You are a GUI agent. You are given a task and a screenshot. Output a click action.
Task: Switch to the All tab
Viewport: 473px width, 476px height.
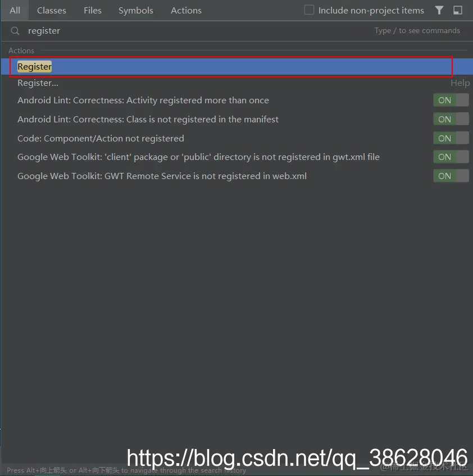(15, 10)
